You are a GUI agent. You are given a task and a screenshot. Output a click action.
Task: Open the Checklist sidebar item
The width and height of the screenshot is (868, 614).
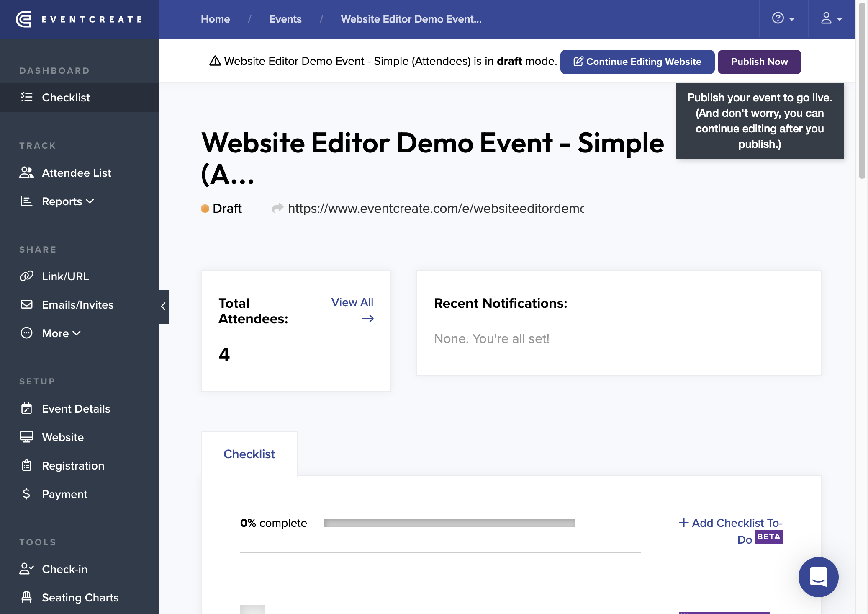[80, 98]
